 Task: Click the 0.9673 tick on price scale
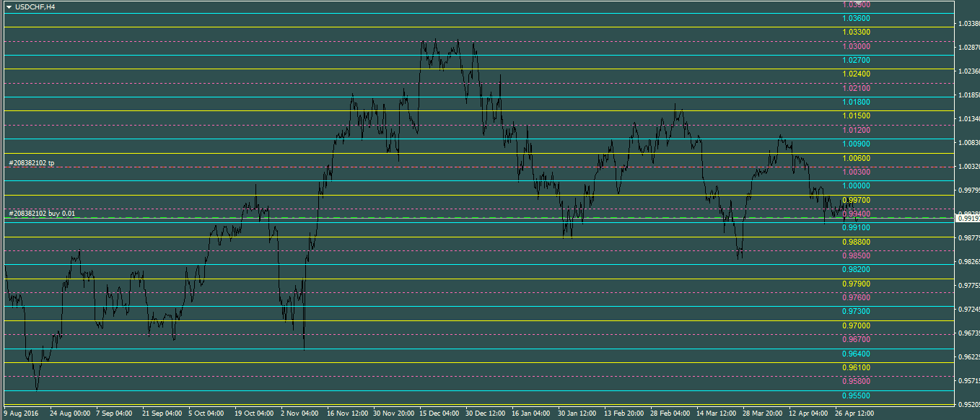[967, 333]
